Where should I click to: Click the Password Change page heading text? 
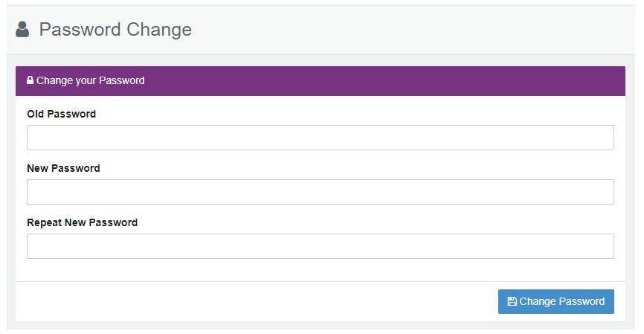115,30
